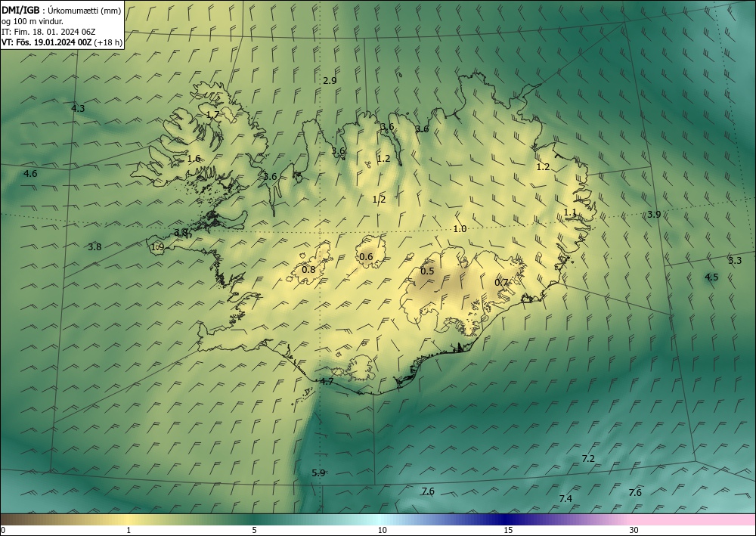Click the '(+18 h)' forecast offset text
Viewport: 756px width, 536px height.
[108, 42]
